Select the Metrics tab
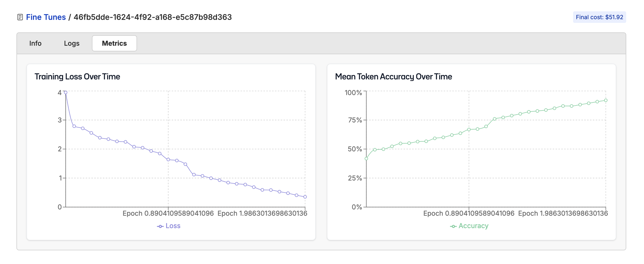 [x=114, y=43]
